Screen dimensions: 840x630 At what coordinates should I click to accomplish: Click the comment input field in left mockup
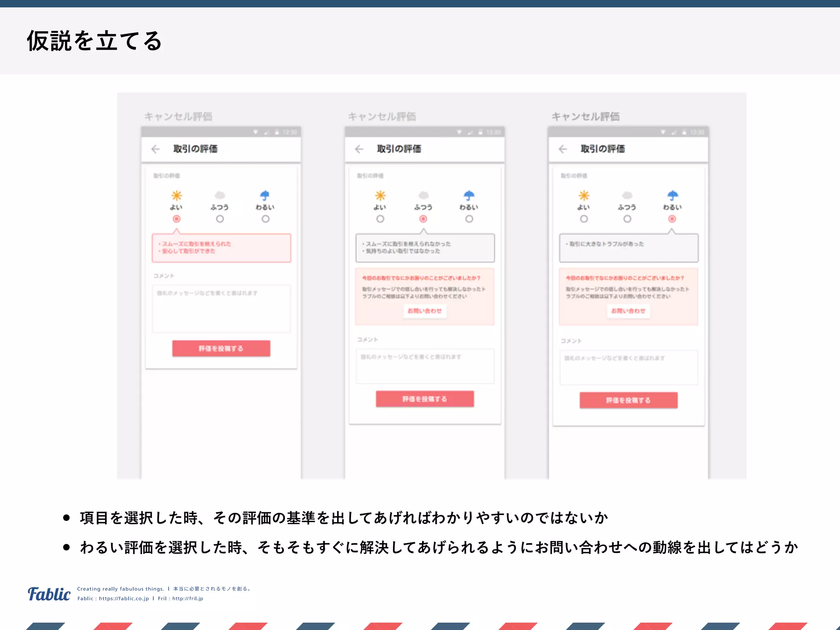pyautogui.click(x=221, y=309)
